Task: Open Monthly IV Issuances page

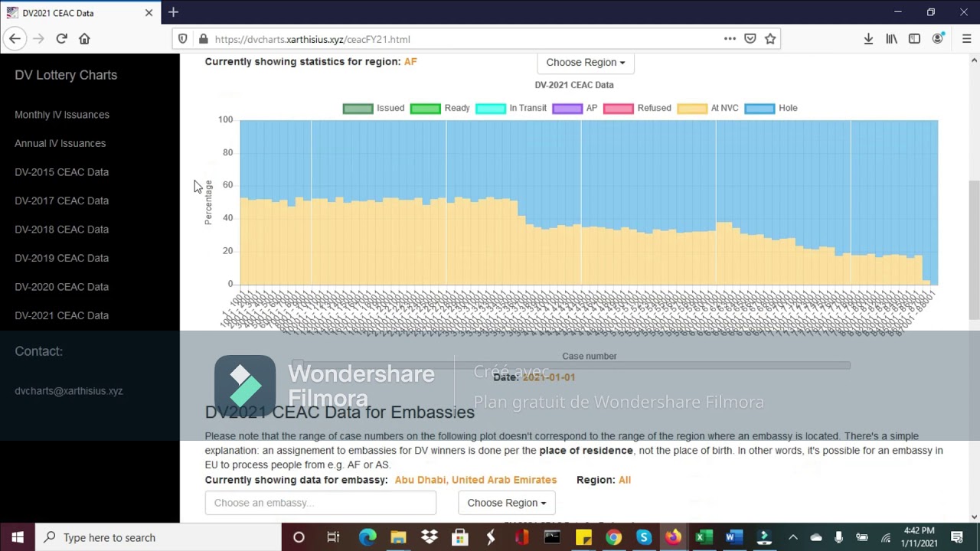Action: [62, 115]
